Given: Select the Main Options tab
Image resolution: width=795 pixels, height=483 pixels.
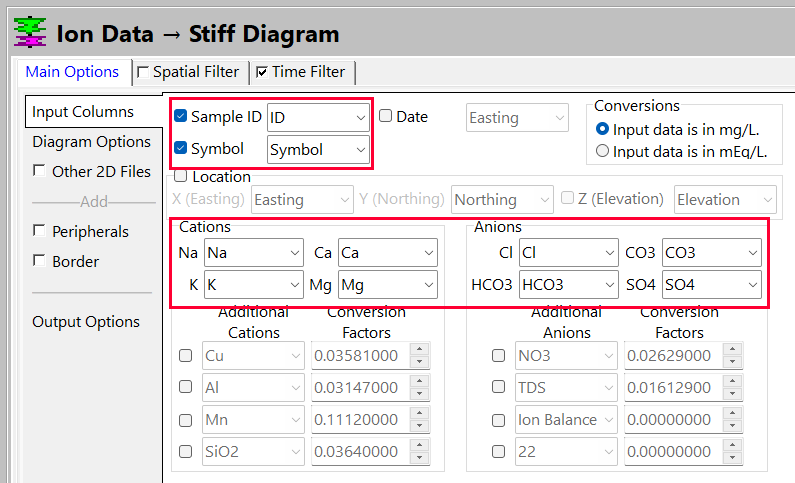Looking at the screenshot, I should [x=71, y=72].
